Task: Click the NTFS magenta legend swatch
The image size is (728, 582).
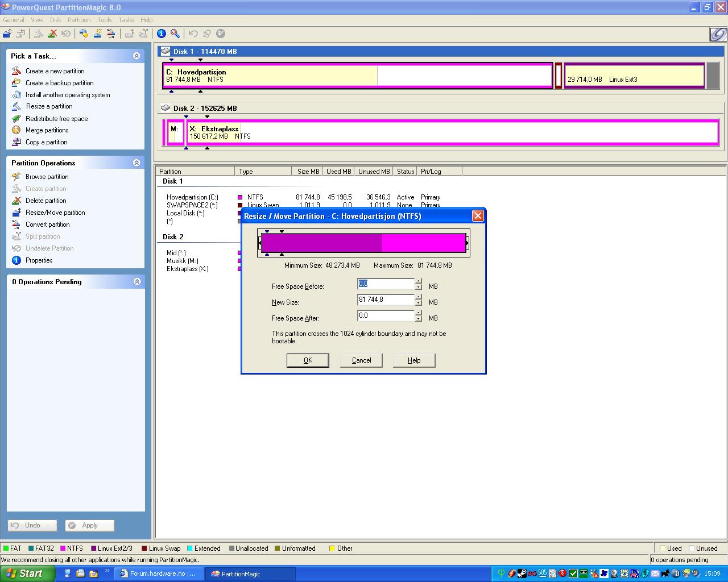Action: [63, 548]
